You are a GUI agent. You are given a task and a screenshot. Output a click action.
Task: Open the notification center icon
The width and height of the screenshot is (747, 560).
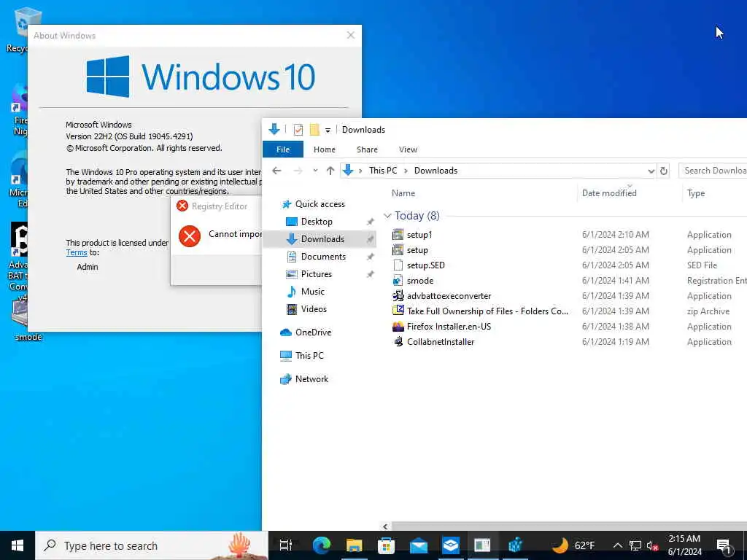(724, 545)
